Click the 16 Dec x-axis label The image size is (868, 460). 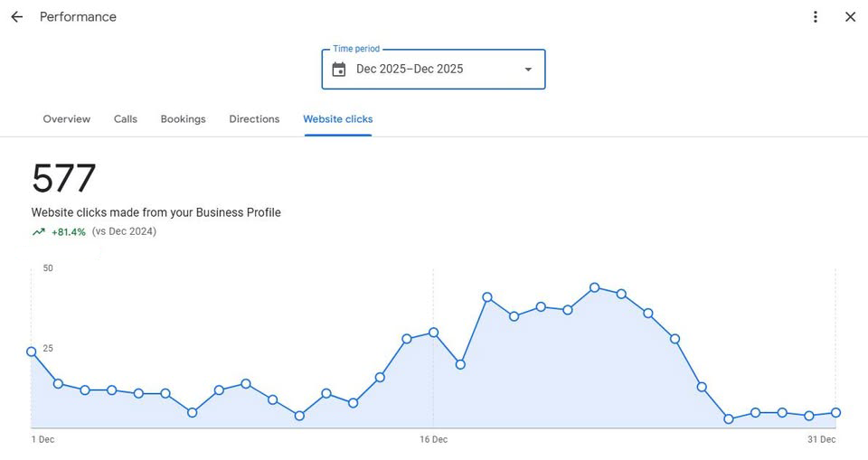[x=433, y=440]
